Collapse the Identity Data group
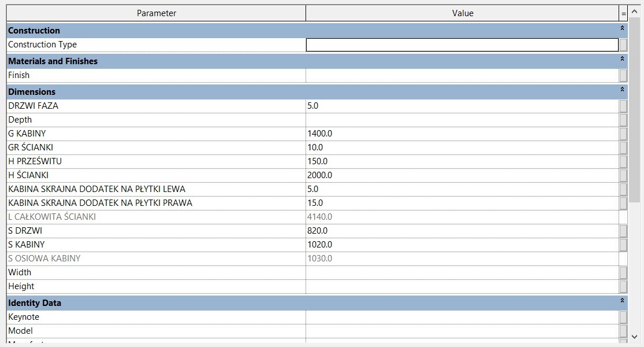The width and height of the screenshot is (644, 347). 622,301
